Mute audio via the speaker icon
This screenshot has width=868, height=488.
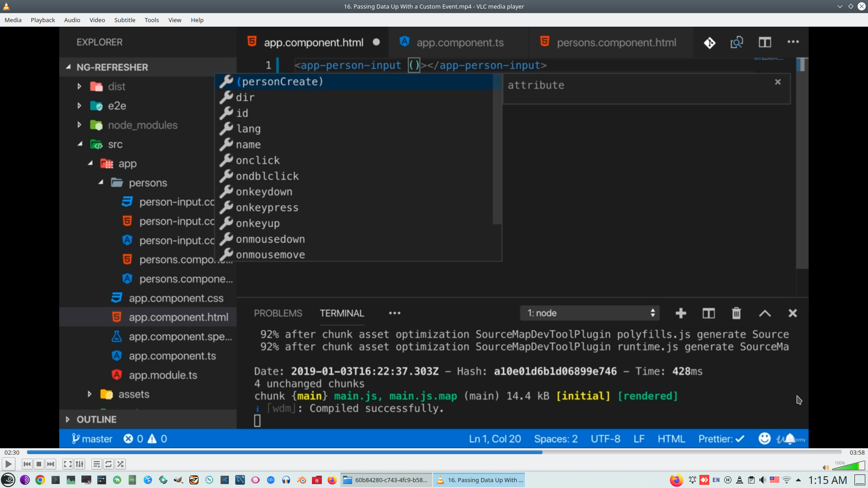pos(826,467)
